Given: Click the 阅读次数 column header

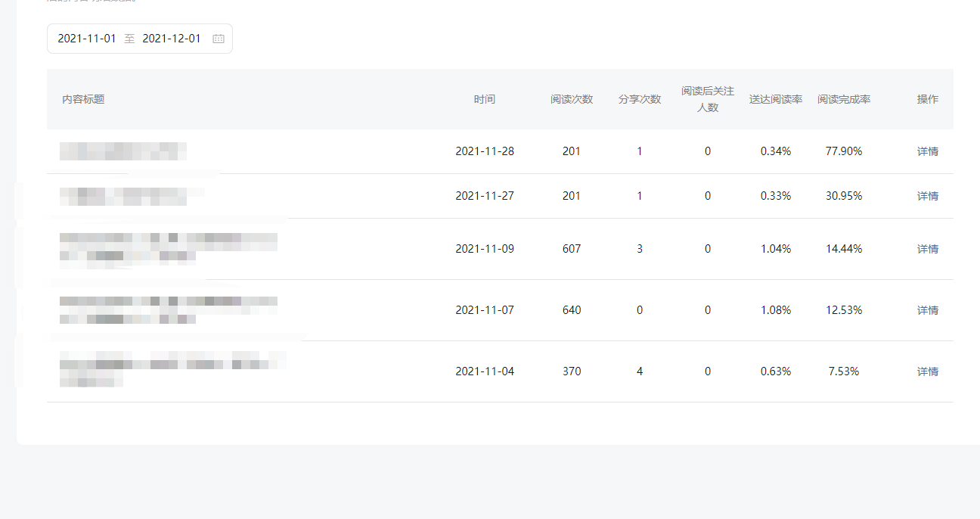Looking at the screenshot, I should click(572, 99).
